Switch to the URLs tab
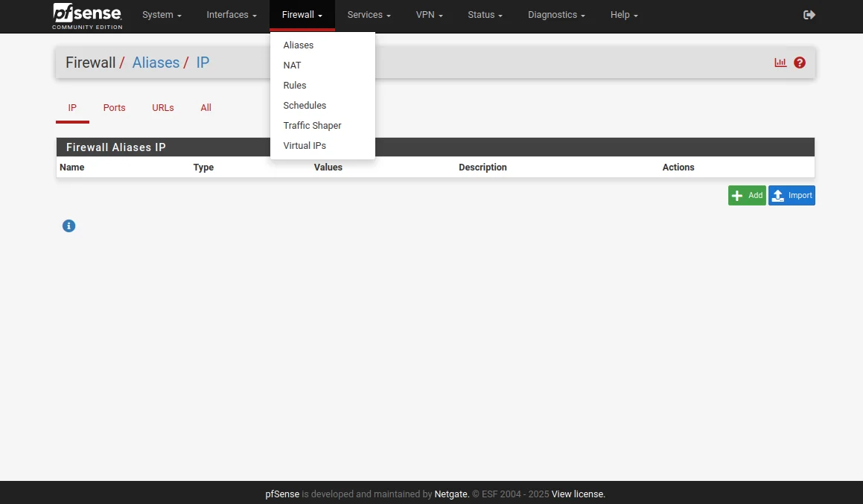The width and height of the screenshot is (863, 504). (162, 108)
